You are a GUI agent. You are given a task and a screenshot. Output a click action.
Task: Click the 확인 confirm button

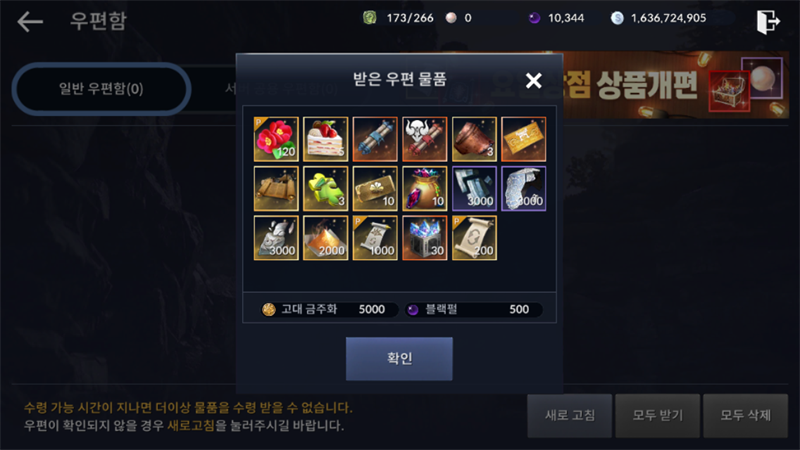[399, 359]
